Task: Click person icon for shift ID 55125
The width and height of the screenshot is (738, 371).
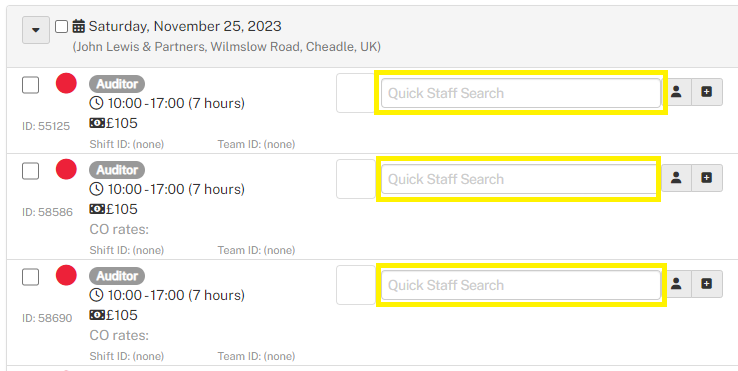Action: point(676,92)
